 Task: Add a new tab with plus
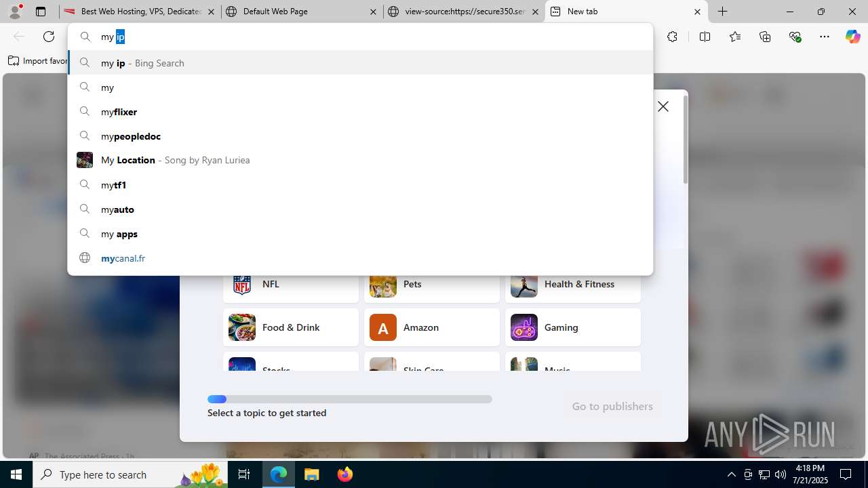[x=723, y=12]
